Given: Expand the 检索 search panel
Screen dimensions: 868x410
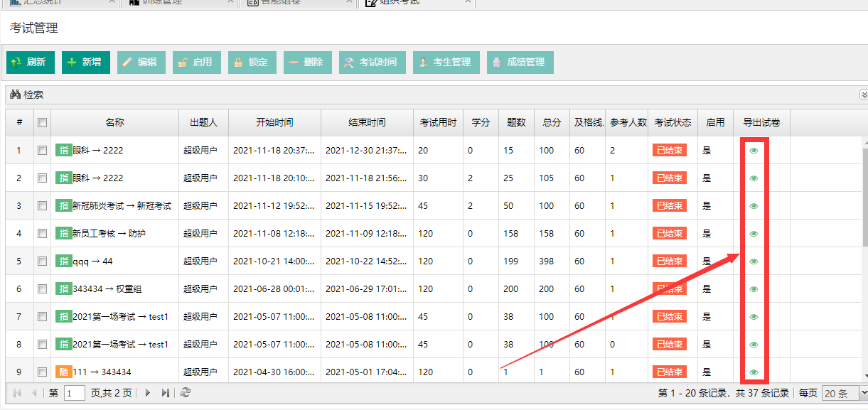Looking at the screenshot, I should coord(864,95).
